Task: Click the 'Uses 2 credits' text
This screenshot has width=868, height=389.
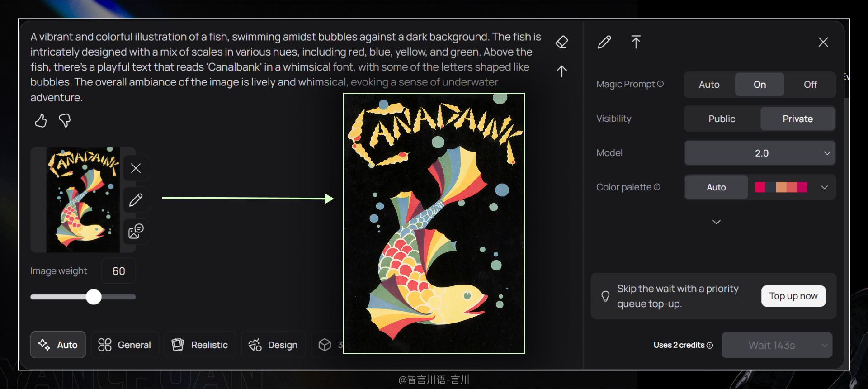Action: (x=679, y=345)
